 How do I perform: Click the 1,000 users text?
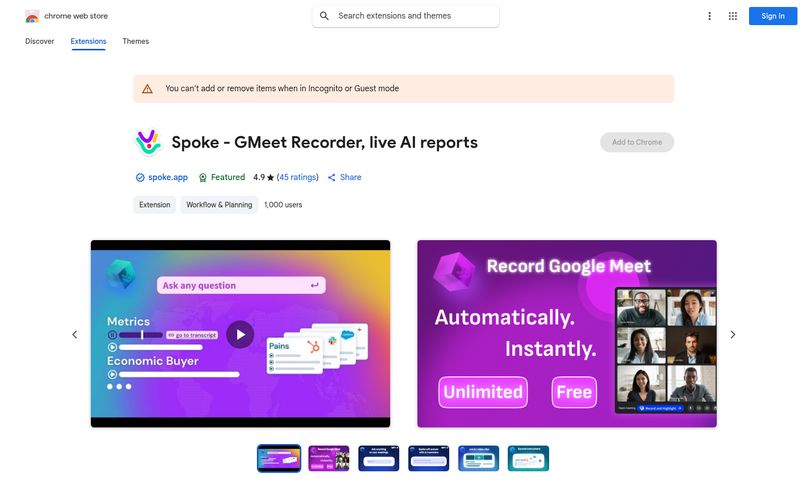pyautogui.click(x=283, y=205)
